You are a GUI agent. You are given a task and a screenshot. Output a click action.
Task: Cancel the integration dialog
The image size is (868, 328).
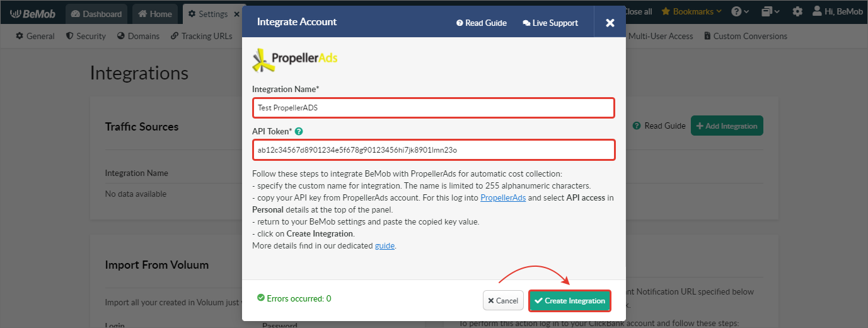click(x=503, y=301)
